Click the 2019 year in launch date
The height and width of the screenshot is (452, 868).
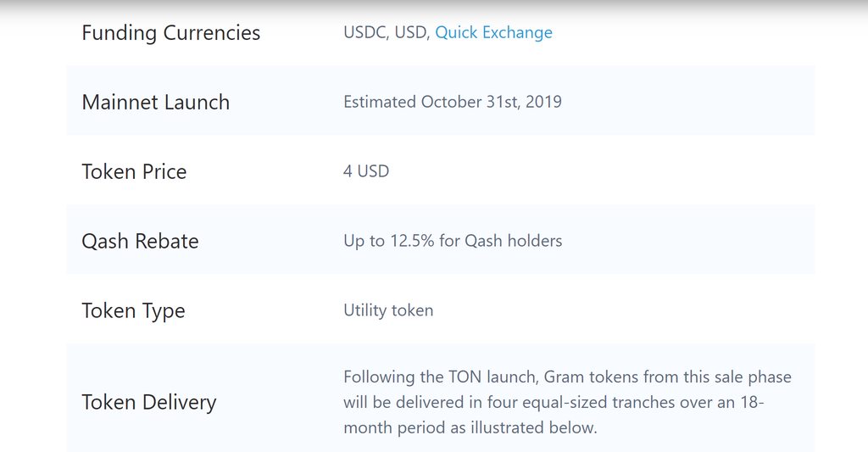click(543, 102)
